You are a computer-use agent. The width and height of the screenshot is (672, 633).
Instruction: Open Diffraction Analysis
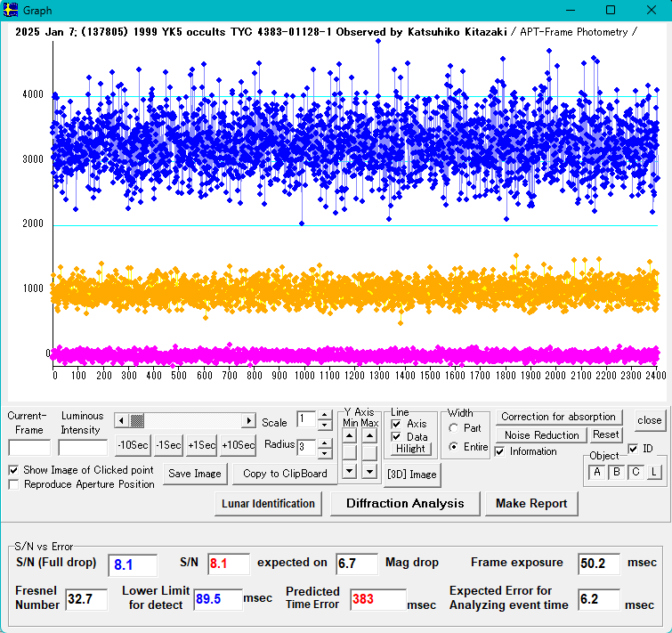coord(405,503)
